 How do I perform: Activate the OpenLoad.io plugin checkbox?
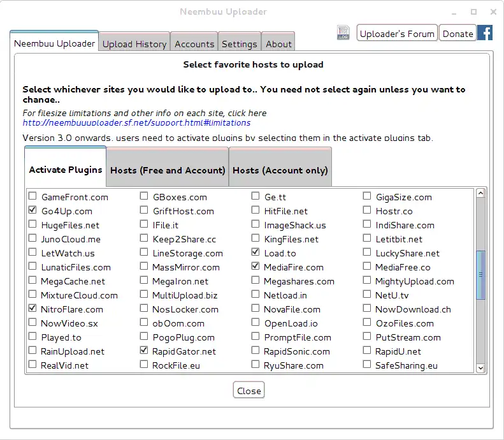256,323
